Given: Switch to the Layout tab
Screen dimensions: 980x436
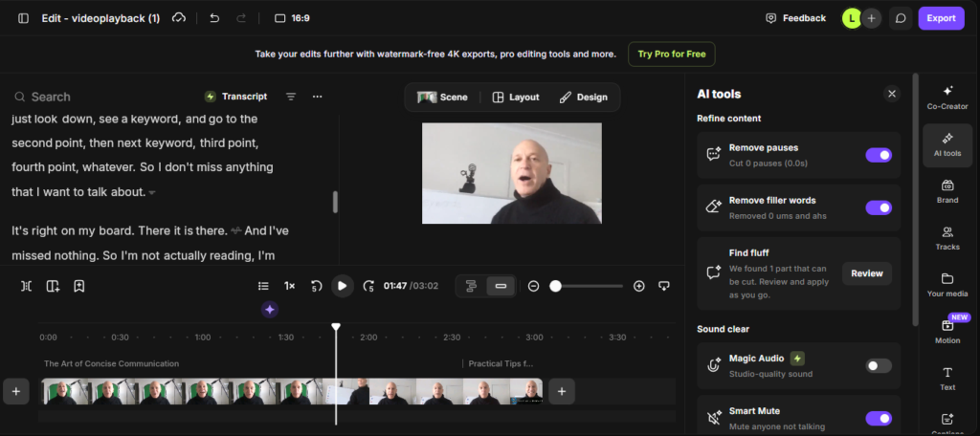Looking at the screenshot, I should (x=516, y=97).
